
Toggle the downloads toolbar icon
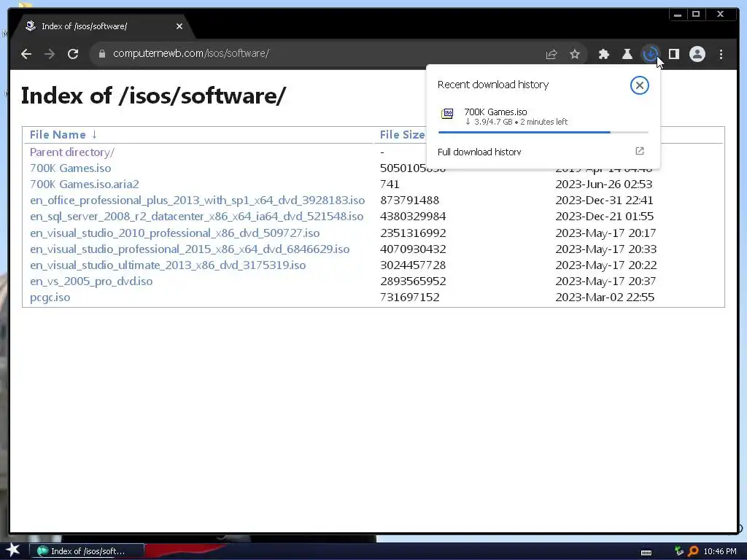(650, 54)
